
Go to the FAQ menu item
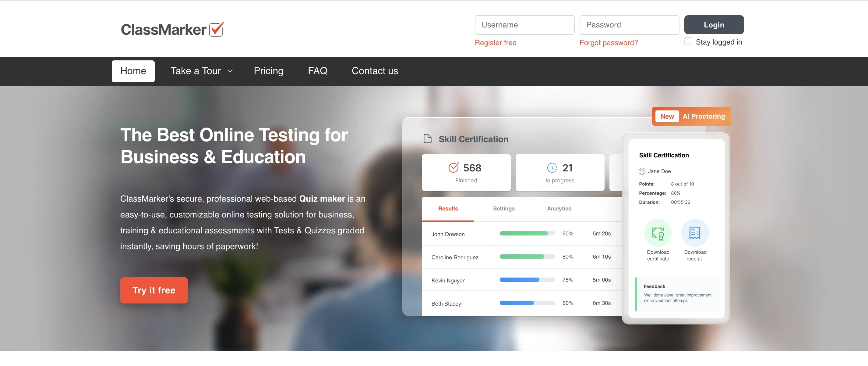317,71
